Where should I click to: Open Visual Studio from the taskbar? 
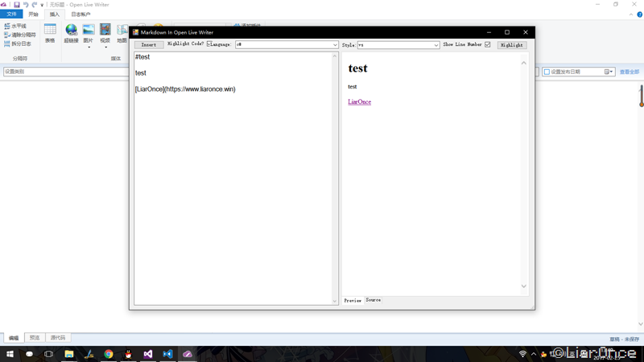click(x=148, y=354)
